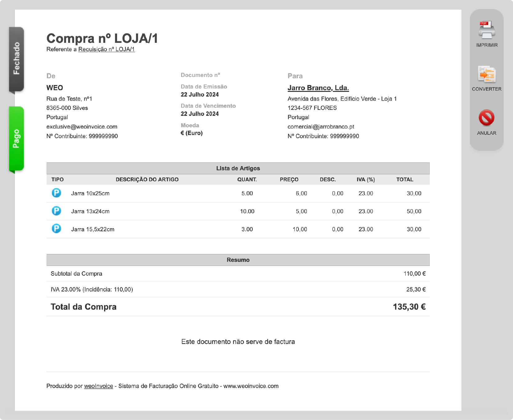Open the Jarro Branco, Lda. supplier link
513x420 pixels.
(318, 88)
